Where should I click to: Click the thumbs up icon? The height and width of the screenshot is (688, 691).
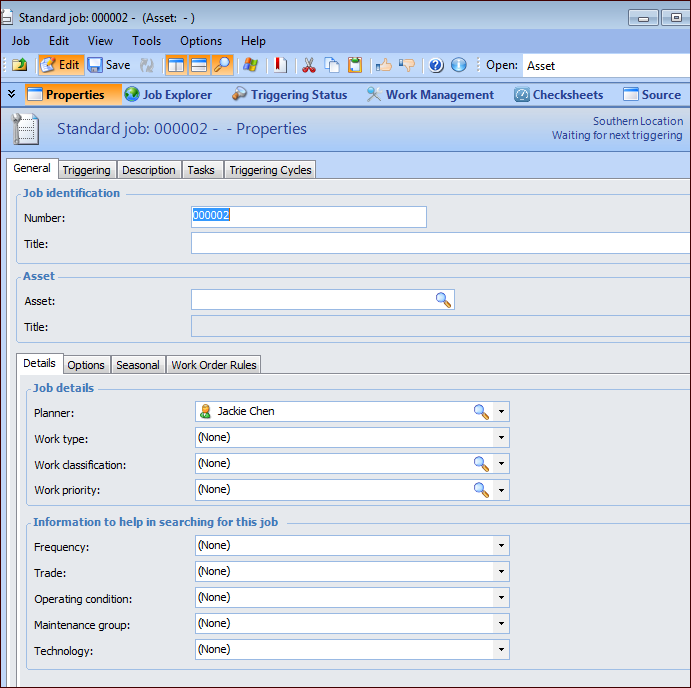[383, 65]
